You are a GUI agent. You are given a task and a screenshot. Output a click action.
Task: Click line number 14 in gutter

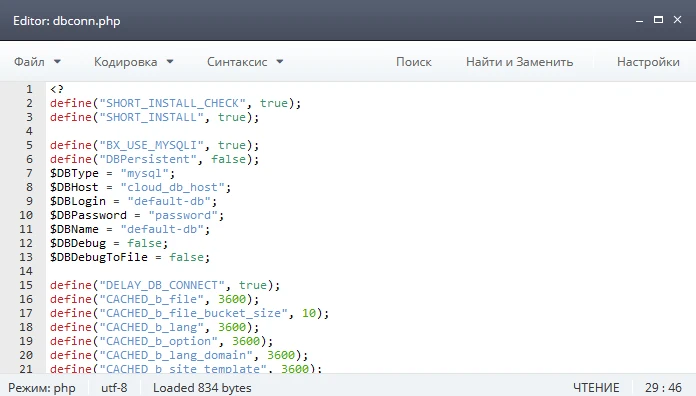click(x=26, y=271)
